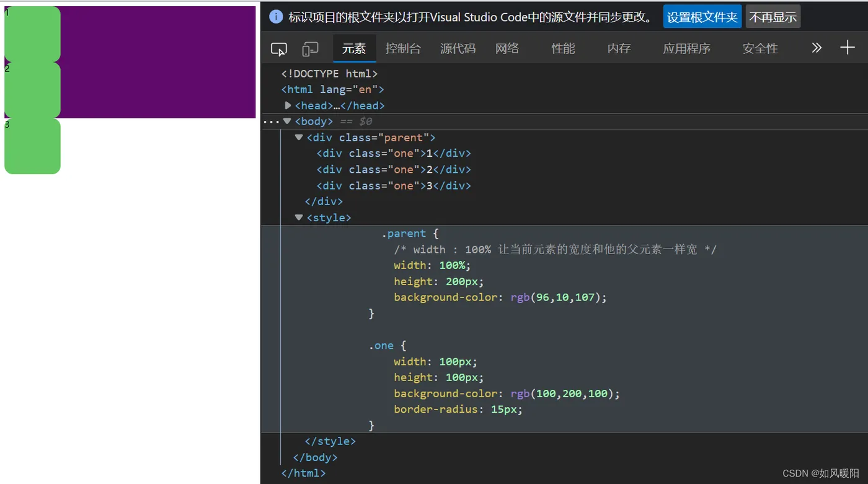Select the inspect element picker icon
Viewport: 868px width, 484px height.
pyautogui.click(x=279, y=49)
